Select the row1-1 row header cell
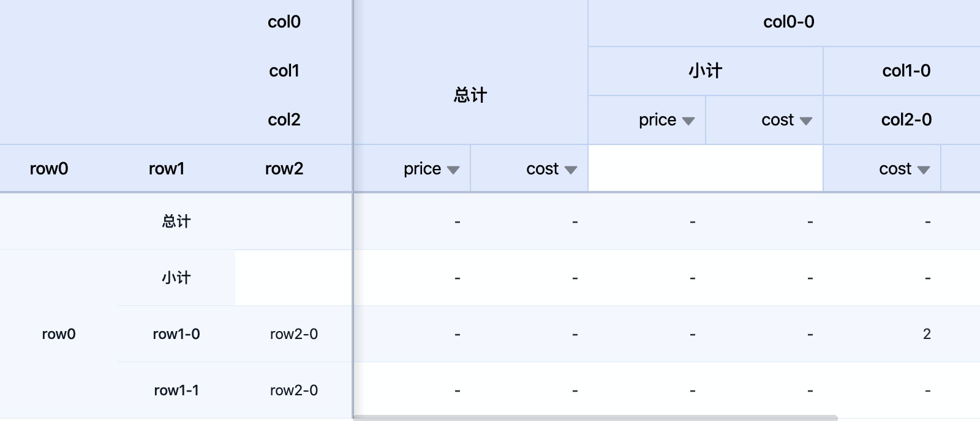 coord(176,390)
